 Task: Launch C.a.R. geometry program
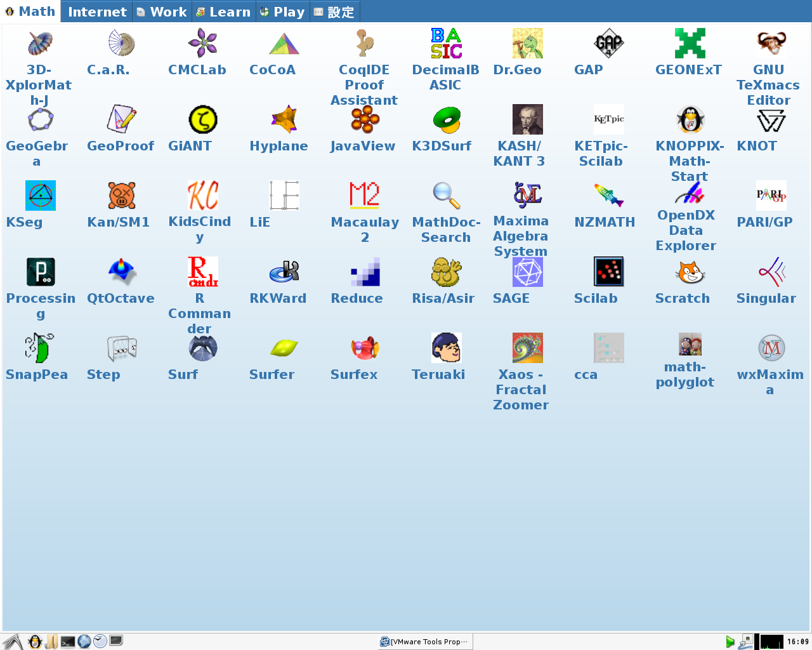[122, 43]
